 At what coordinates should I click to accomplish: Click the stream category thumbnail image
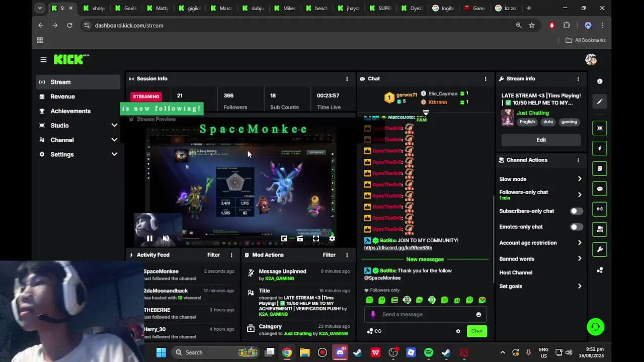(507, 118)
